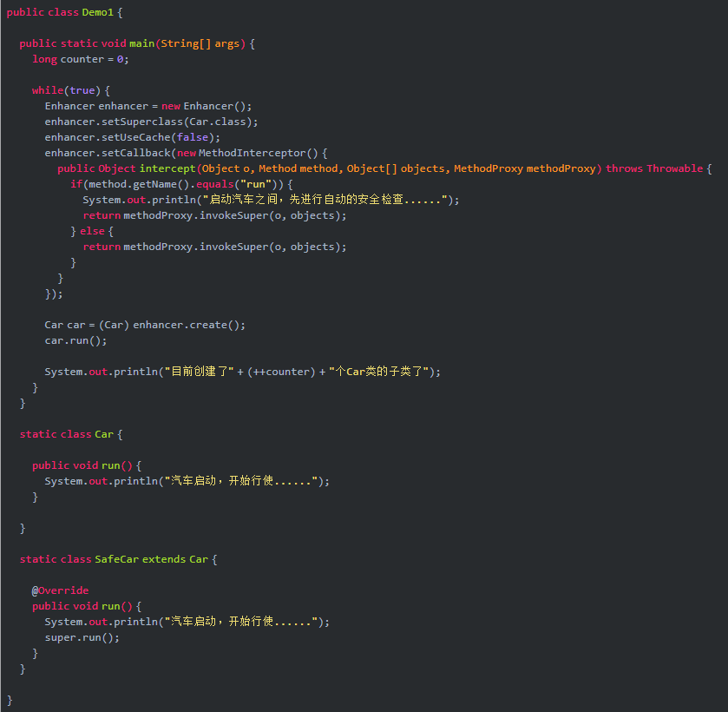Screen dimensions: 728x712
Task: Click 'static class SafeCar extends Car {' declaration
Action: (118, 559)
